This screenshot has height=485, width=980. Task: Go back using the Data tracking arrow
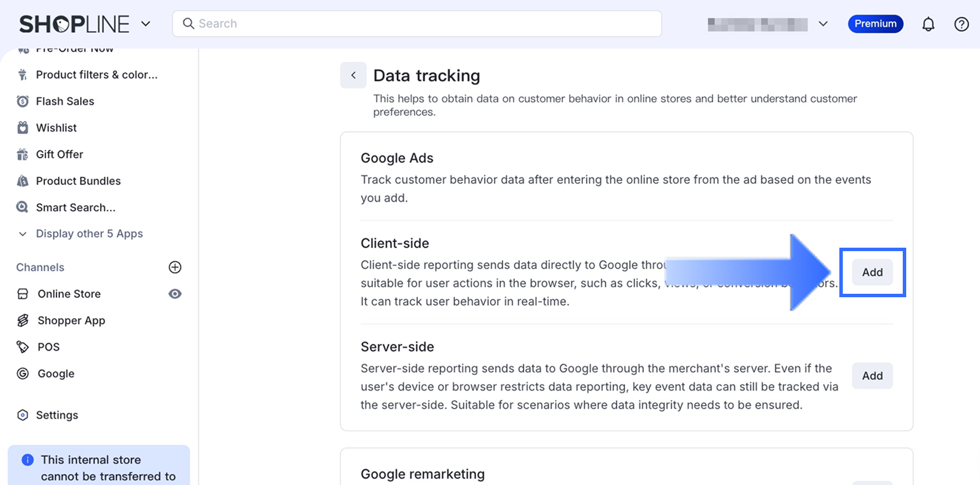(x=353, y=75)
